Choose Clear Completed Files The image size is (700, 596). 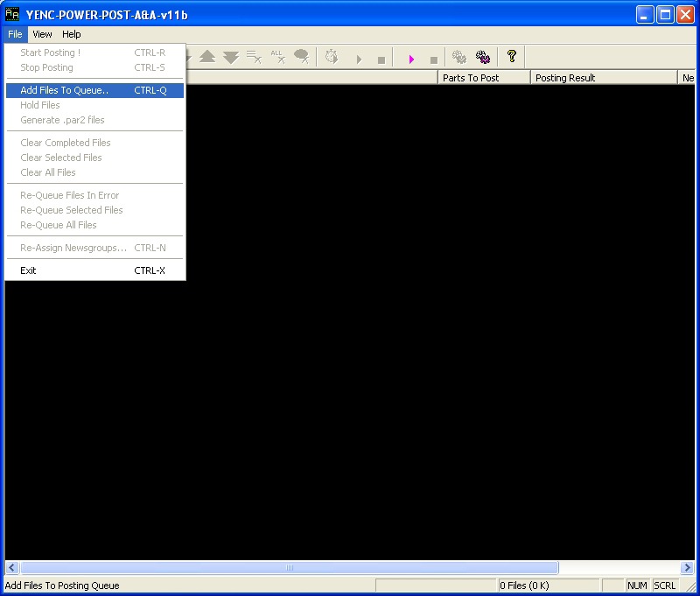point(95,143)
